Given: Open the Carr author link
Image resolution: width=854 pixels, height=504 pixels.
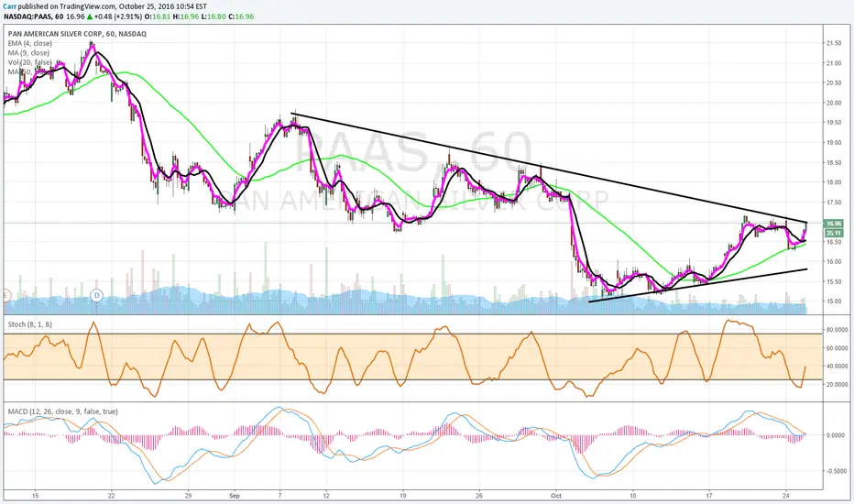Looking at the screenshot, I should point(10,6).
